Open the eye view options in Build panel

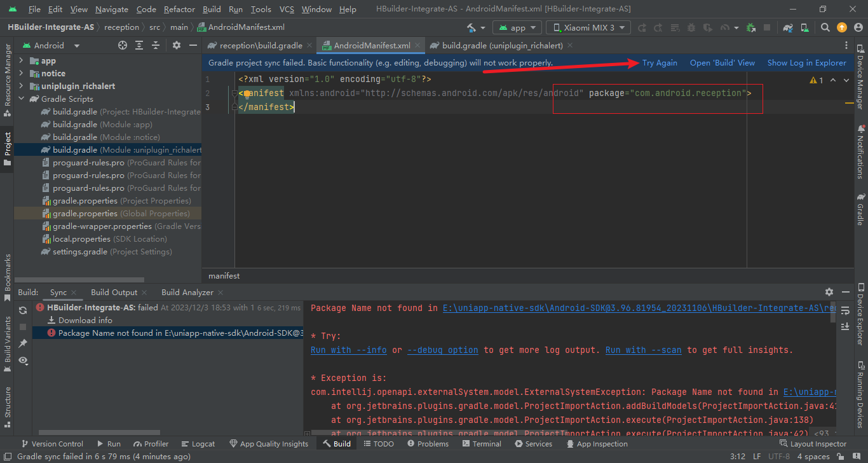pos(23,361)
